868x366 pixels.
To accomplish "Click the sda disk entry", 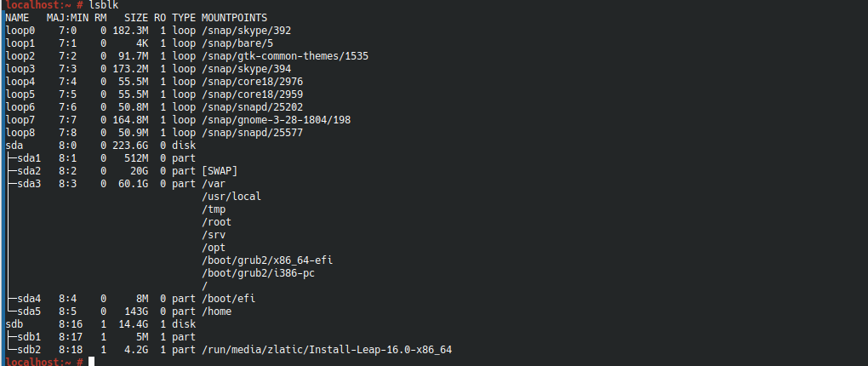I will tap(14, 145).
